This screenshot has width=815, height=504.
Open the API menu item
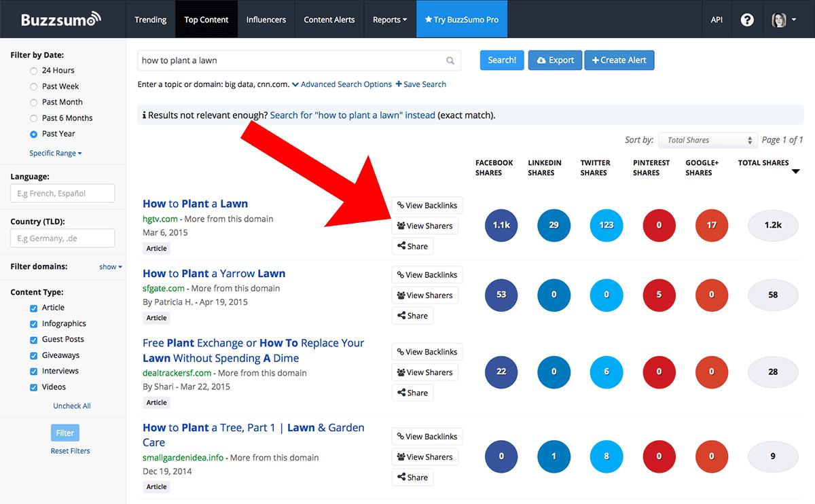pyautogui.click(x=717, y=20)
